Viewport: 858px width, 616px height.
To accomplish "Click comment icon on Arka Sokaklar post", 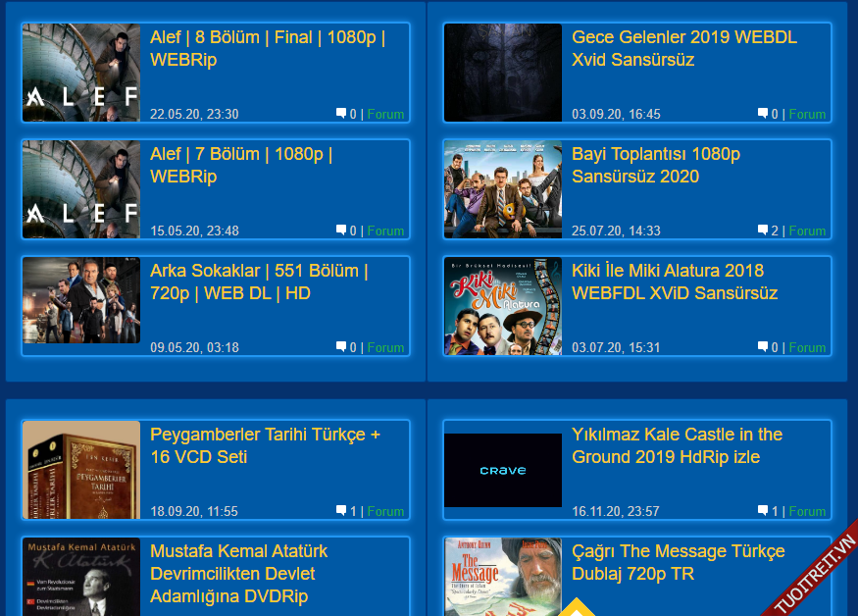I will click(x=341, y=346).
